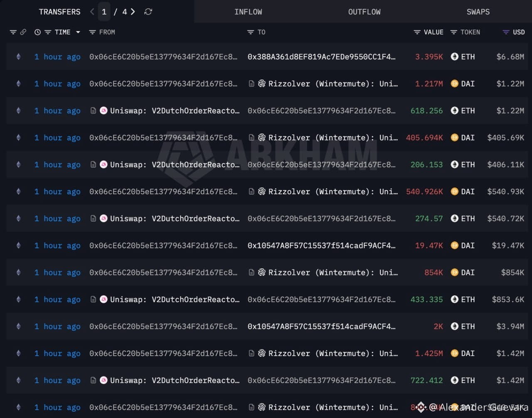The height and width of the screenshot is (418, 532).
Task: Open the Rizzolver (Wintermute) label in the 1.217M DAI row
Action: pos(333,84)
